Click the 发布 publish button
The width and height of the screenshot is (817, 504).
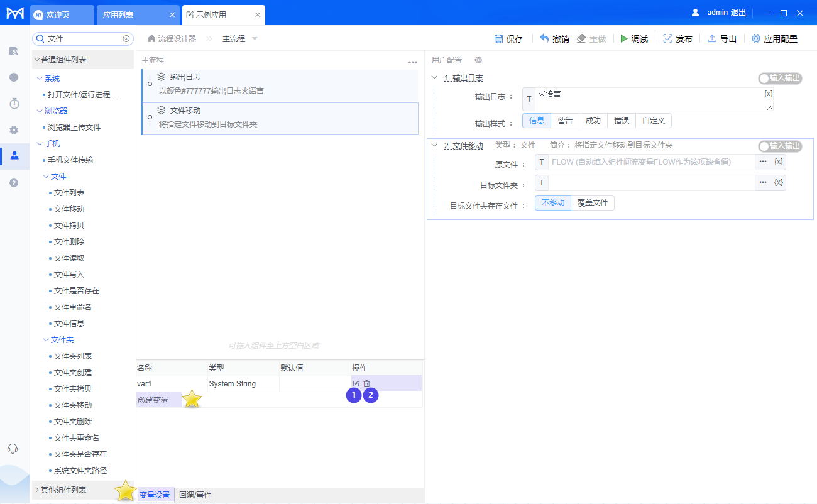[x=677, y=39]
